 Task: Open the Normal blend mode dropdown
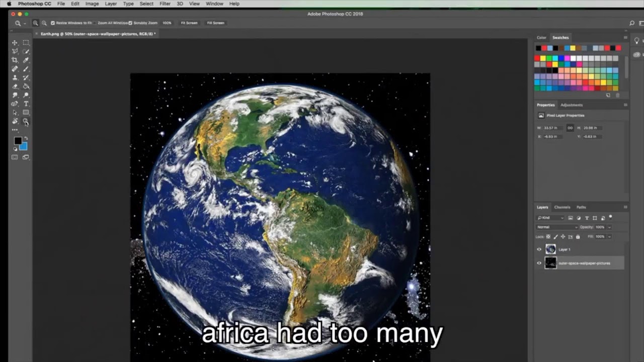click(557, 227)
